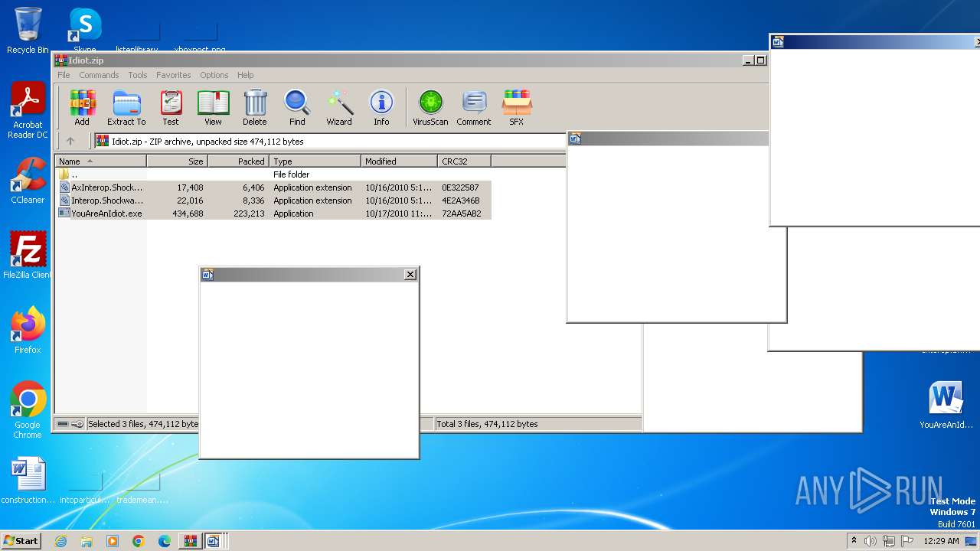Screen dimensions: 980x551
Task: Open the Recycle Bin desktop icon
Action: pyautogui.click(x=28, y=31)
